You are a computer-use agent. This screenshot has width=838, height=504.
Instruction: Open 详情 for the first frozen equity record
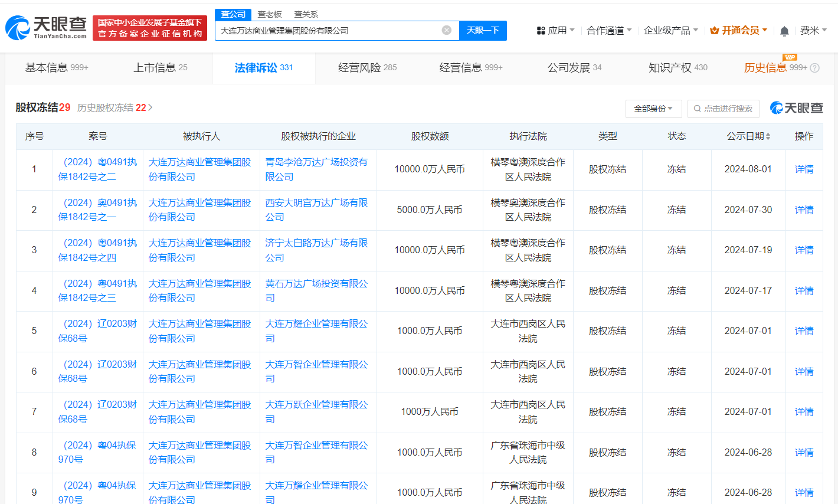pyautogui.click(x=803, y=169)
